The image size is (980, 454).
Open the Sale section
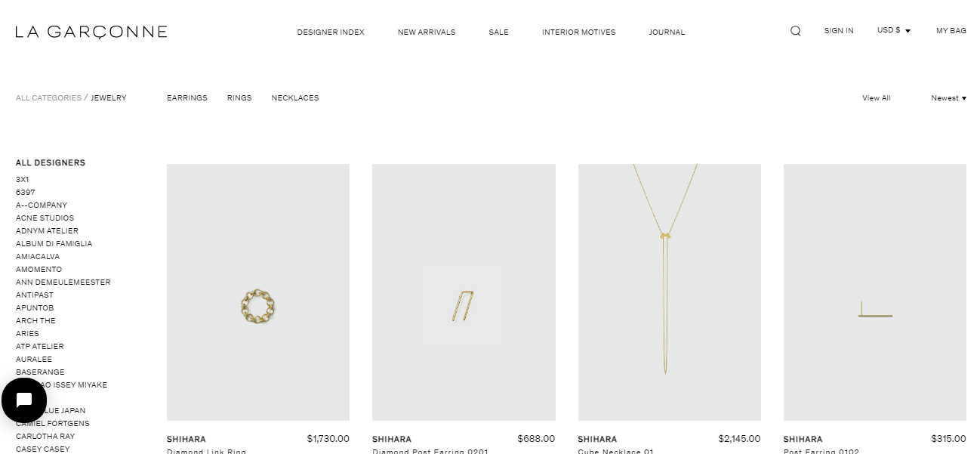point(498,32)
